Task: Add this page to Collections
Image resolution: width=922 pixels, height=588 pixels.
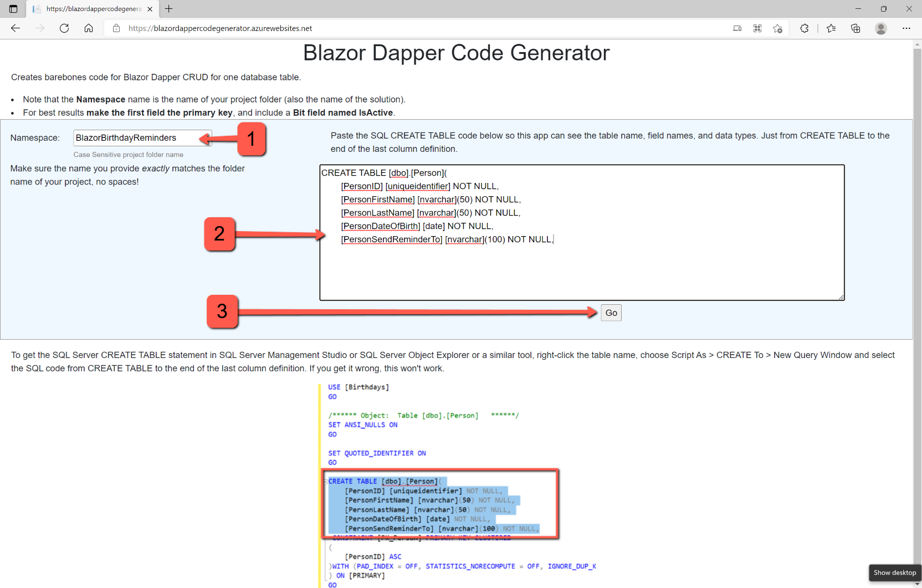Action: (x=856, y=28)
